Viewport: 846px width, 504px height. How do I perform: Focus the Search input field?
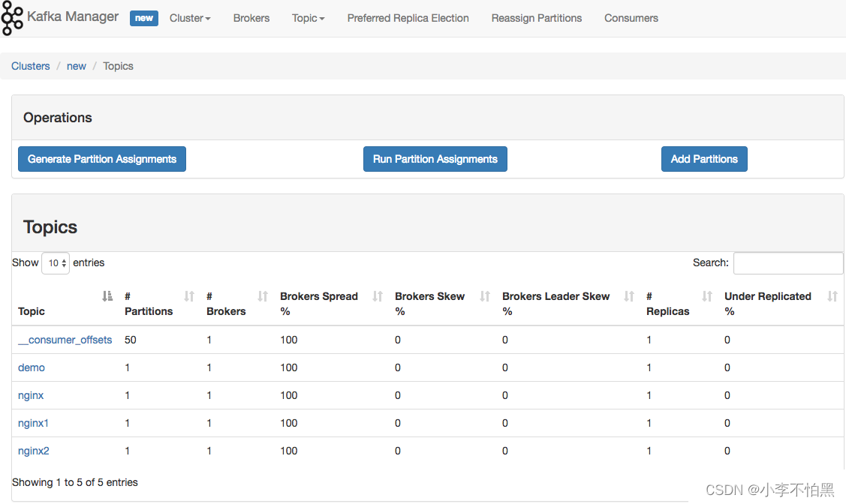click(788, 263)
